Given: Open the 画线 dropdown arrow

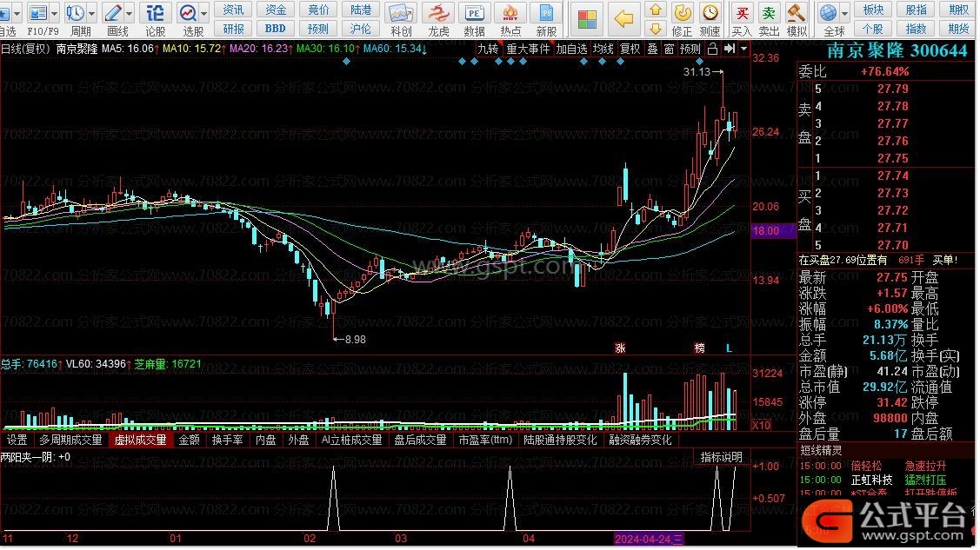Looking at the screenshot, I should tap(130, 12).
